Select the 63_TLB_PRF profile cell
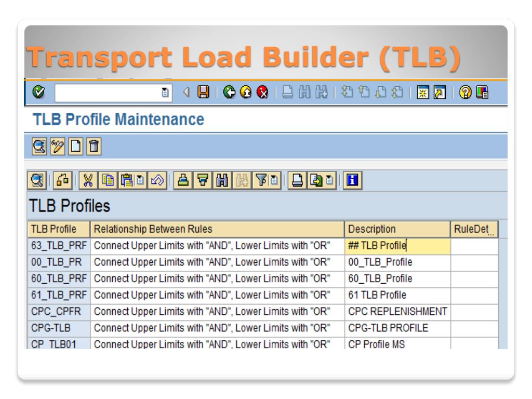This screenshot has height=399, width=532. pyautogui.click(x=59, y=246)
